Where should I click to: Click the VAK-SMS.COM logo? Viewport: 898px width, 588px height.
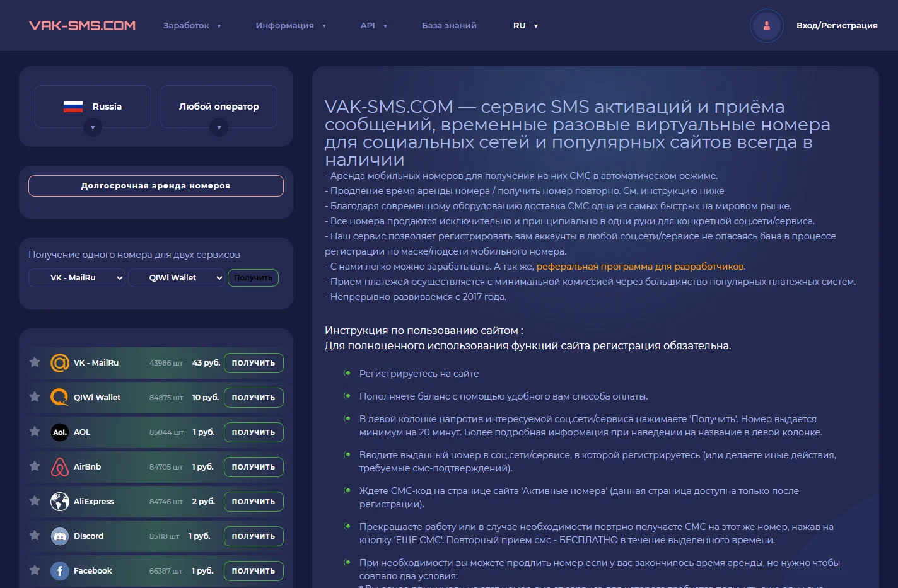coord(82,26)
